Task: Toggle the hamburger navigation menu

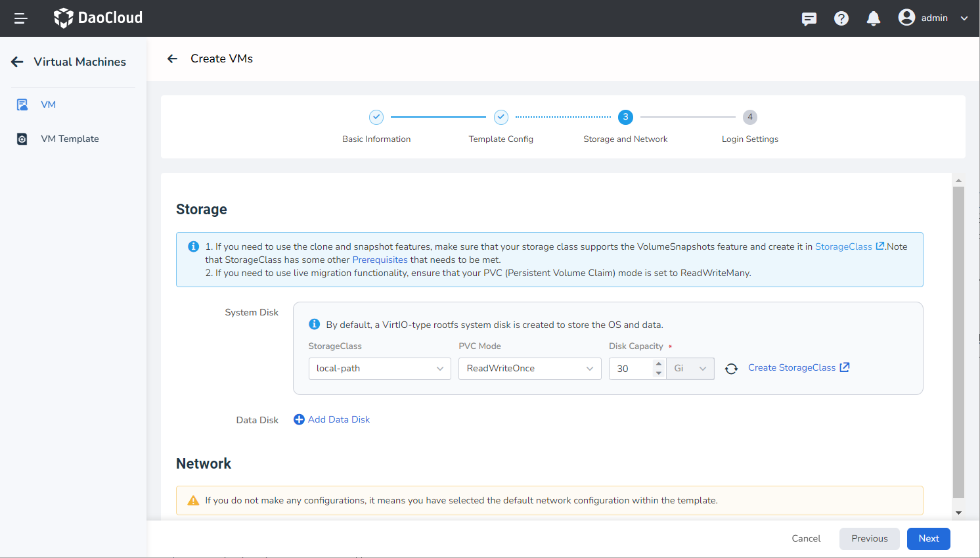Action: pos(20,18)
